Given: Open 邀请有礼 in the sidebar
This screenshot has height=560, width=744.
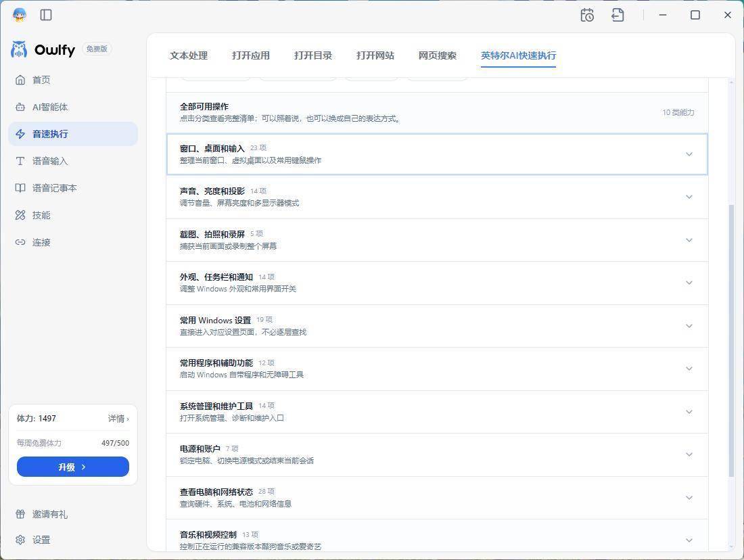Looking at the screenshot, I should click(x=73, y=514).
